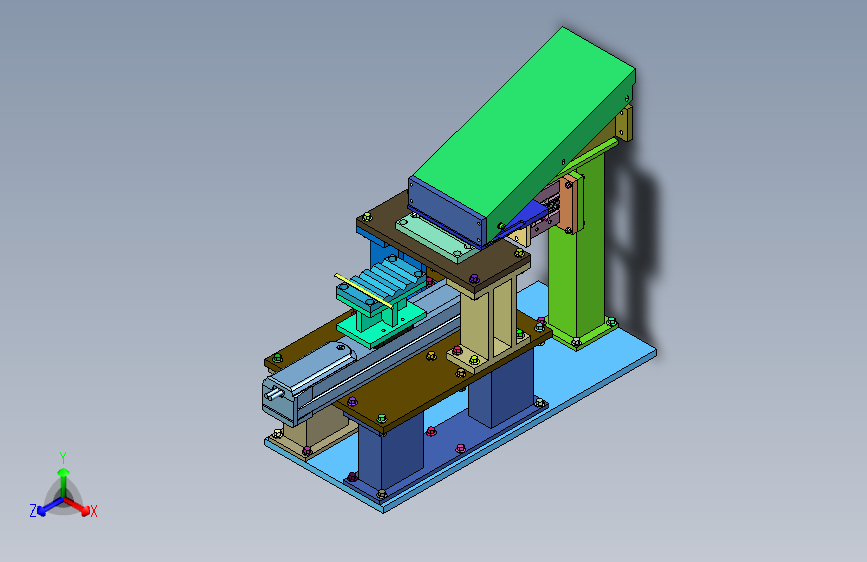Select the orange bracket on green column
This screenshot has height=562, width=867.
[568, 204]
